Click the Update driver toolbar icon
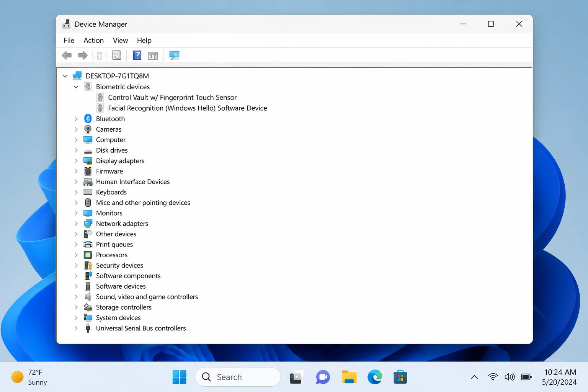This screenshot has height=392, width=588. [x=153, y=56]
